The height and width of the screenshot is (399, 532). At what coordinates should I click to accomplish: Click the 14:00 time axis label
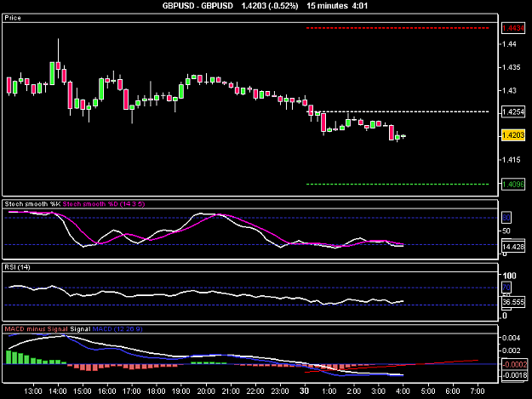click(58, 391)
